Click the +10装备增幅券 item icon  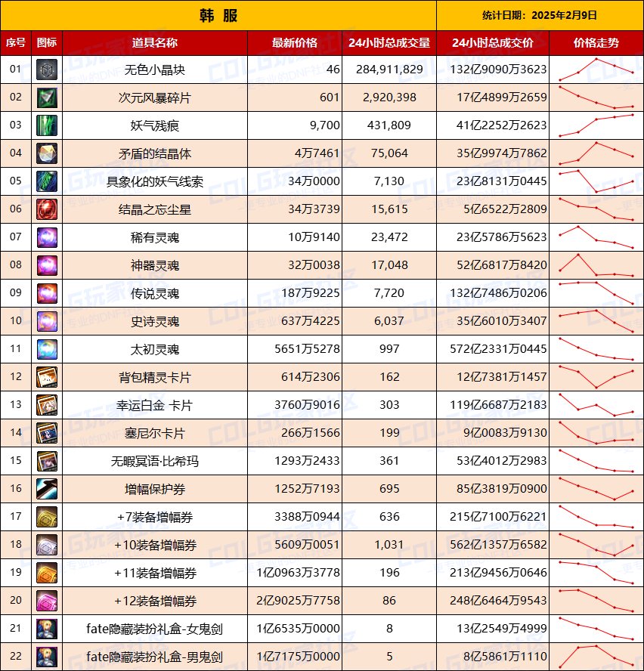47,545
